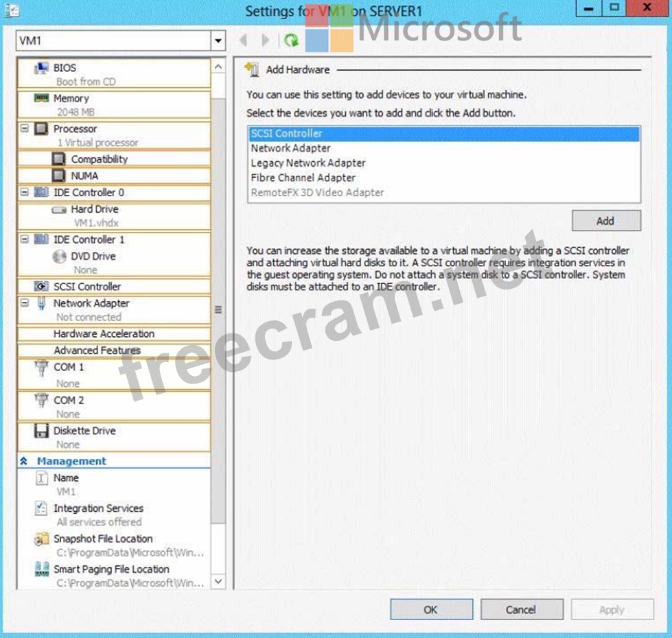This screenshot has width=672, height=638.
Task: Select the Diskette Drive tree item
Action: tap(114, 437)
